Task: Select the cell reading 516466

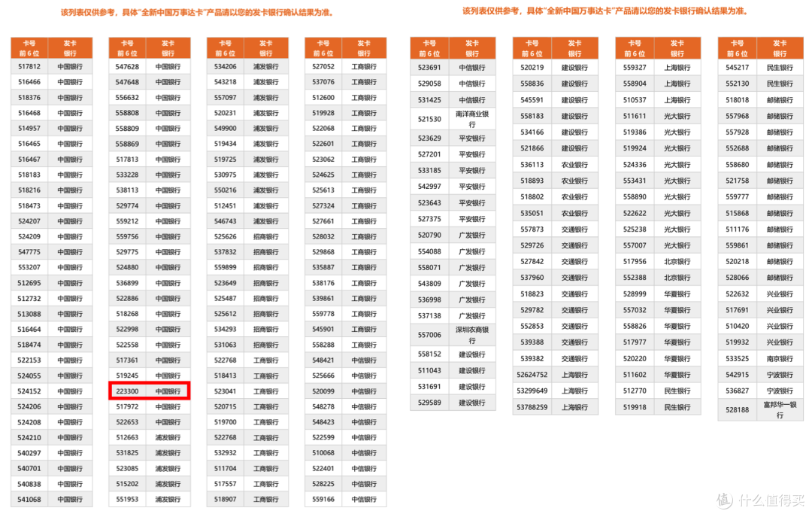Action: 29,82
